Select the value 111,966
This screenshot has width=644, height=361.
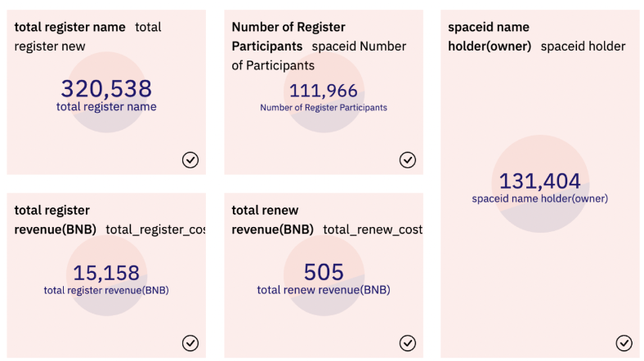point(324,91)
